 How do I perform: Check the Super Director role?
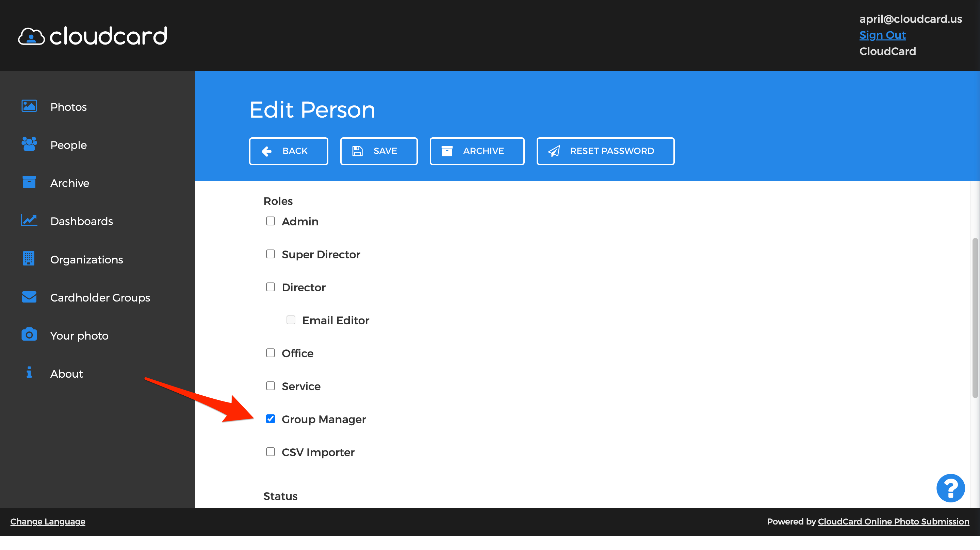pyautogui.click(x=270, y=254)
